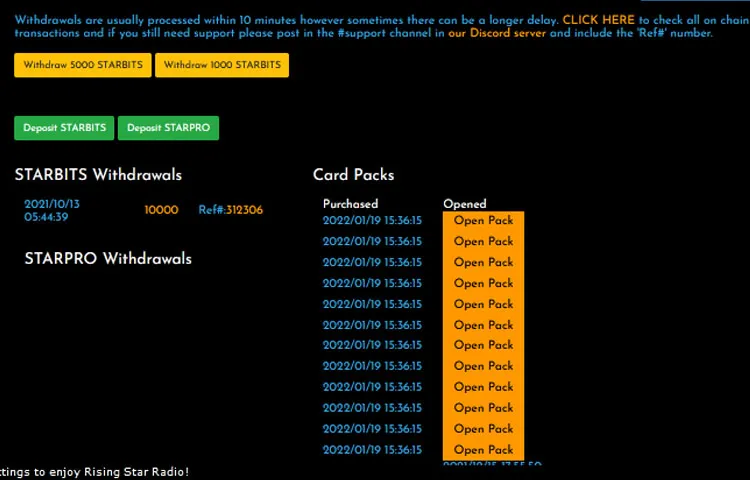The width and height of the screenshot is (750, 480).
Task: Open the 'our Discord server' link
Action: coord(496,33)
